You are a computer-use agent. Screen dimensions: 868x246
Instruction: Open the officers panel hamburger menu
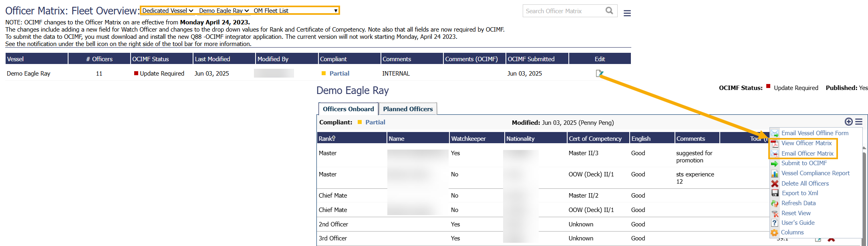point(859,122)
